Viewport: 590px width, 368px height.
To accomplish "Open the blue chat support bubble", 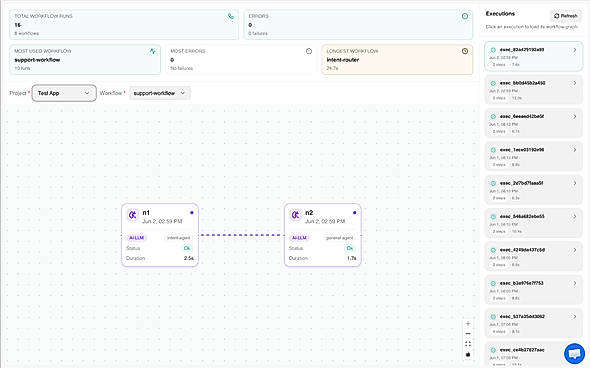I will point(575,354).
